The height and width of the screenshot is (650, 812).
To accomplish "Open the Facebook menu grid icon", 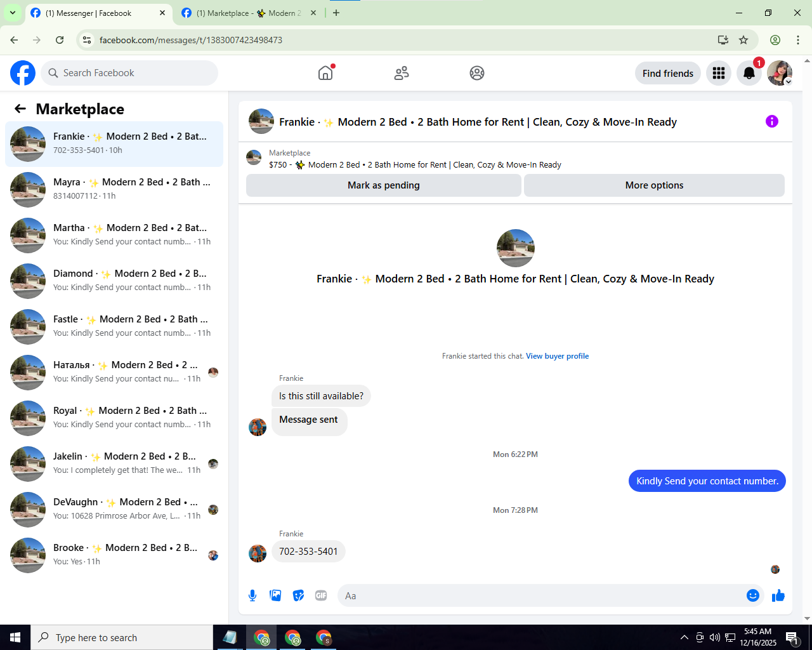I will point(719,73).
